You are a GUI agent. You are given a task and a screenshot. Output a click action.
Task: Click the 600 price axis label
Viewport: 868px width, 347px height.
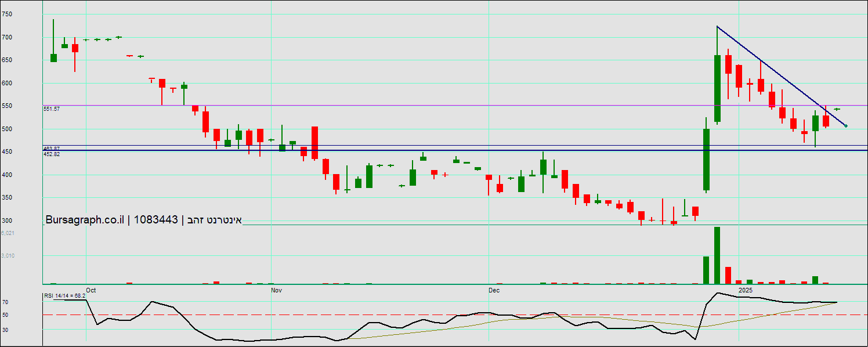[x=6, y=83]
